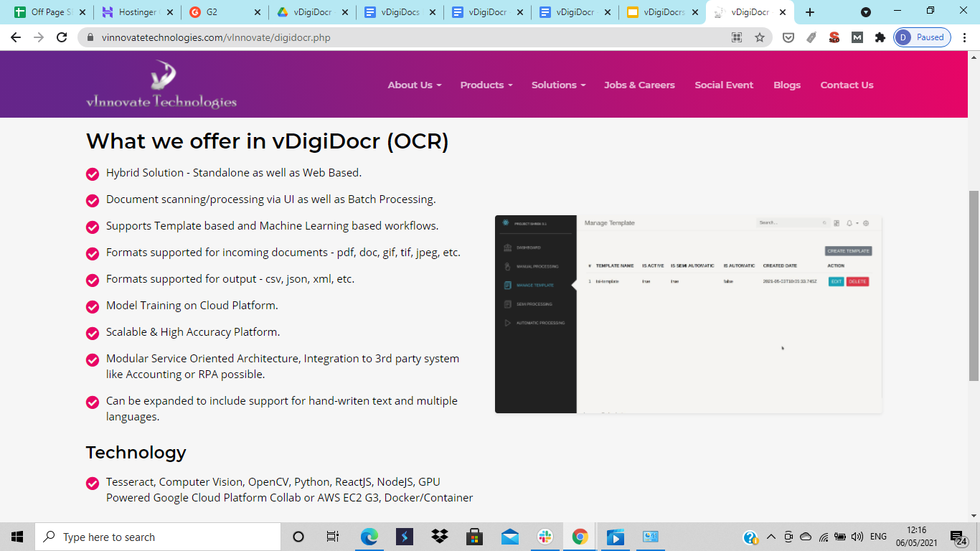The height and width of the screenshot is (551, 980).
Task: Click the 'Hybrid Solution - Standalone' bullet text
Action: [234, 173]
